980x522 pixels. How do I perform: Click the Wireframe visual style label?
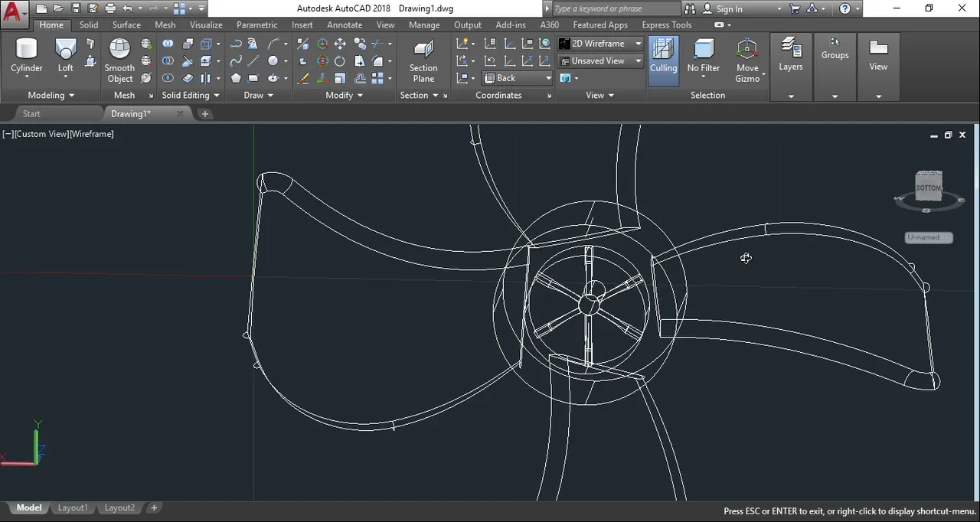(92, 134)
